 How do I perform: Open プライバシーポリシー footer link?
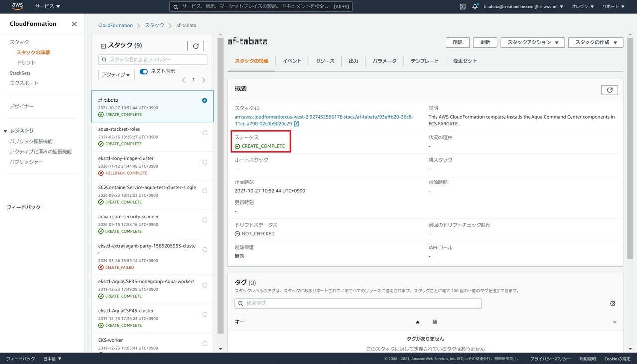(x=550, y=359)
